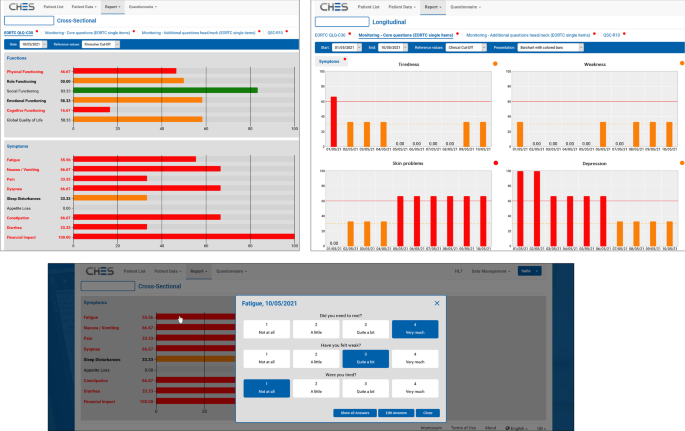Image resolution: width=685 pixels, height=431 pixels.
Task: Click 'Sleep Disturbances' label in top-left Symptoms
Action: (x=24, y=198)
